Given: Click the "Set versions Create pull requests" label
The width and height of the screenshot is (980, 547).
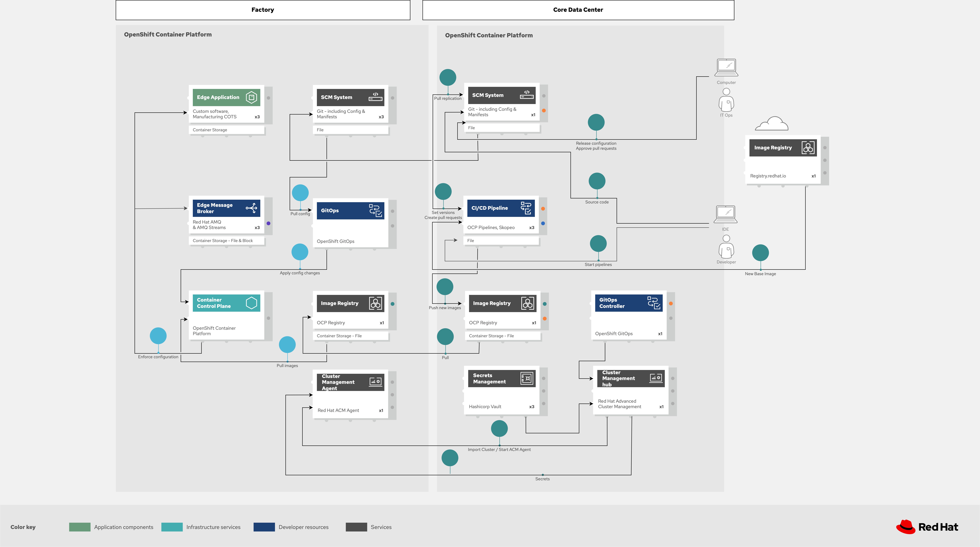Looking at the screenshot, I should [x=443, y=215].
